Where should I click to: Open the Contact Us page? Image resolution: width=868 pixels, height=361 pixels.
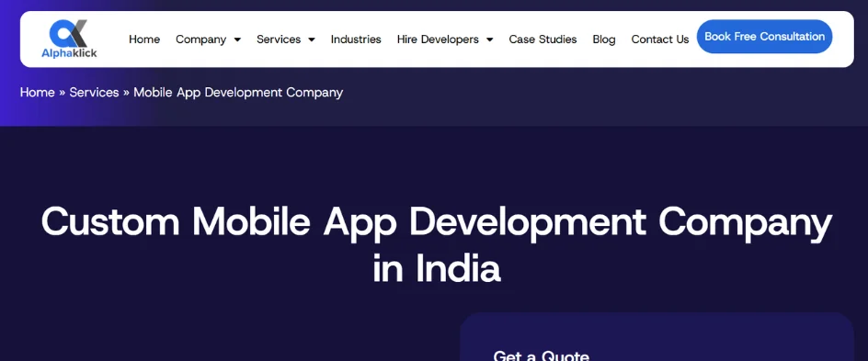point(660,39)
